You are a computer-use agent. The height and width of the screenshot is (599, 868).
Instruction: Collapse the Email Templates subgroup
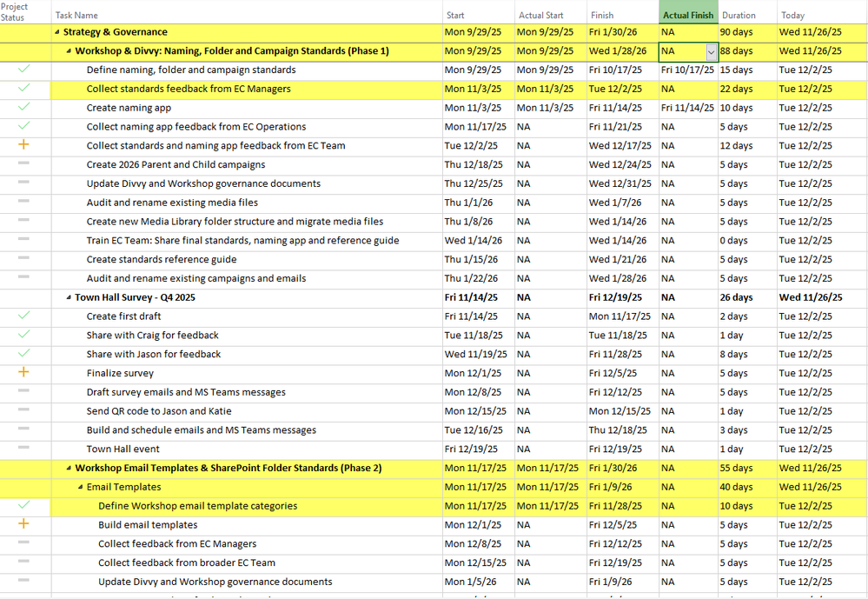[x=80, y=487]
